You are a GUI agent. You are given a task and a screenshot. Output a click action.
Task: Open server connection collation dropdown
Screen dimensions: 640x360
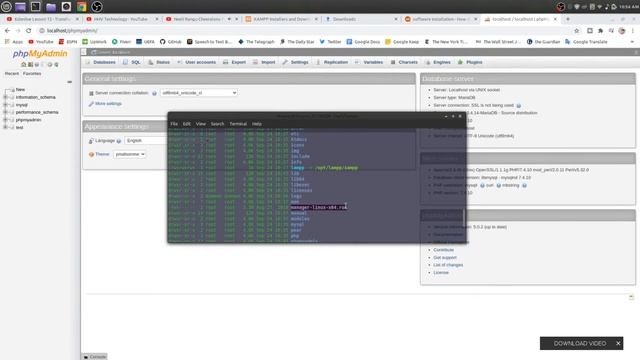(199, 93)
